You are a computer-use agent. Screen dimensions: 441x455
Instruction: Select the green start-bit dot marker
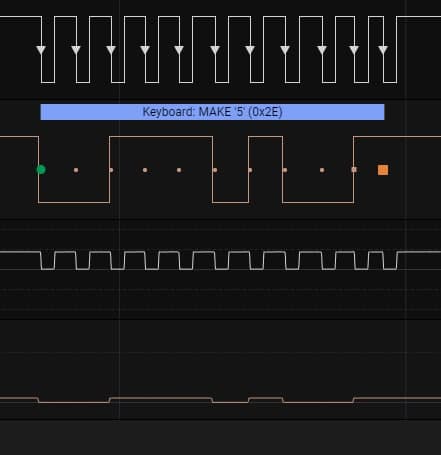pos(41,170)
